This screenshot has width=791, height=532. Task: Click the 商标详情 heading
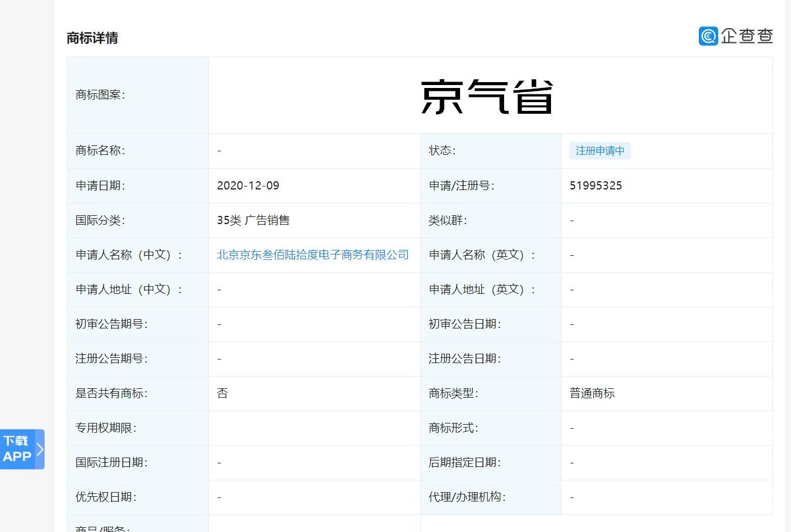92,38
